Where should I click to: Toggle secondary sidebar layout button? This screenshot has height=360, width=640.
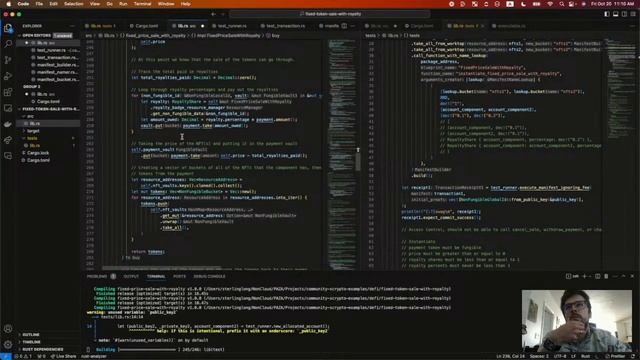point(624,14)
